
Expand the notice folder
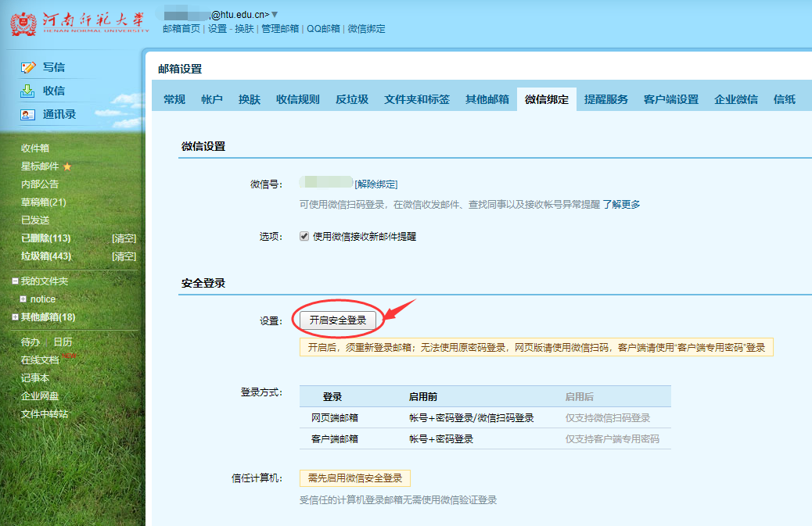click(x=23, y=299)
